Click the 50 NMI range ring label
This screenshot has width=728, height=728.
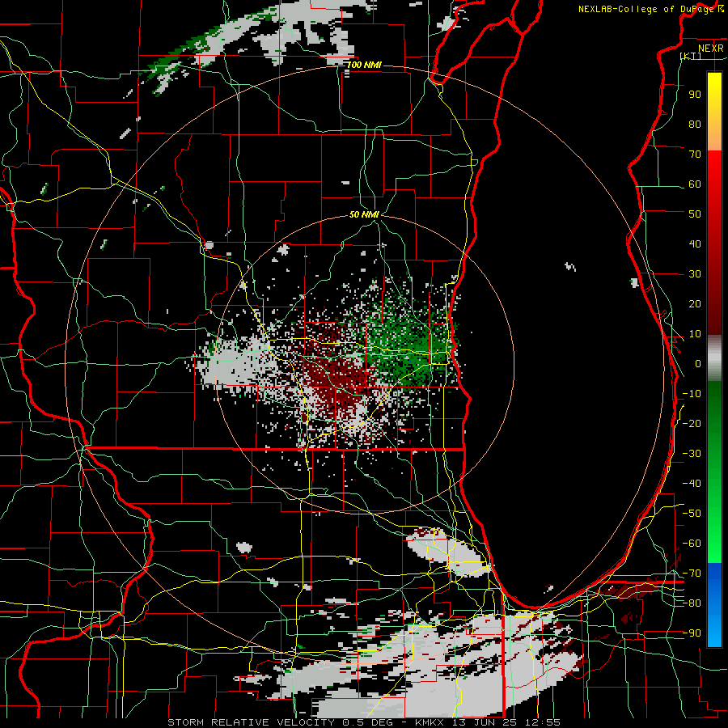click(364, 214)
